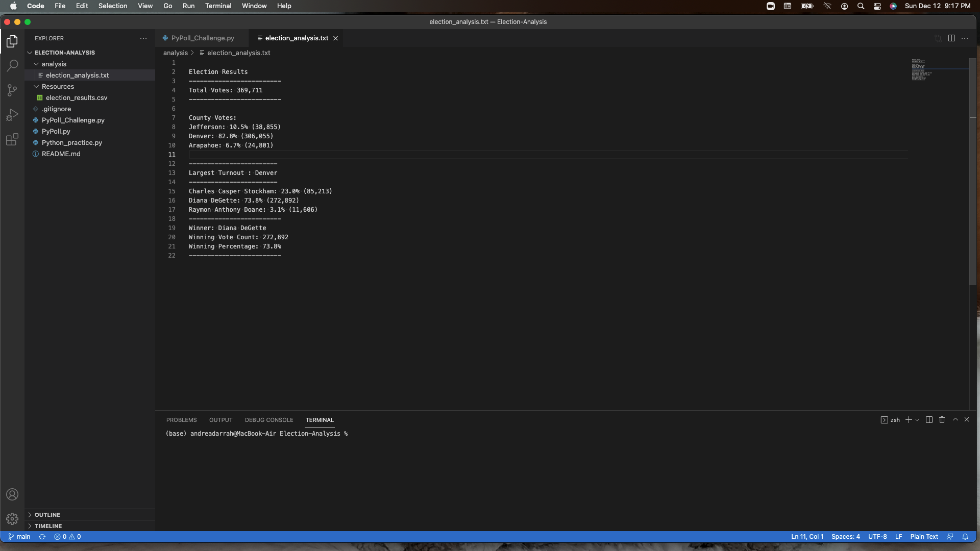The height and width of the screenshot is (551, 980).
Task: Open the Accounts icon in activity bar
Action: [x=12, y=494]
